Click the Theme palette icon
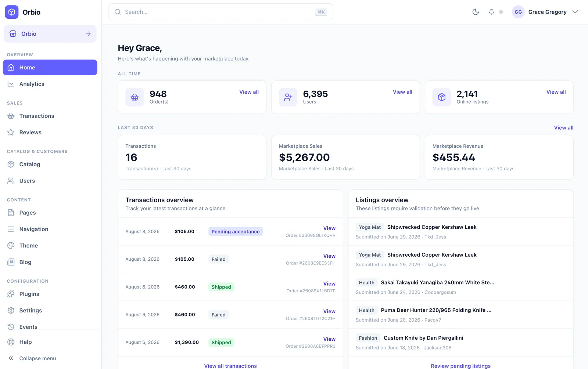 [x=11, y=246]
